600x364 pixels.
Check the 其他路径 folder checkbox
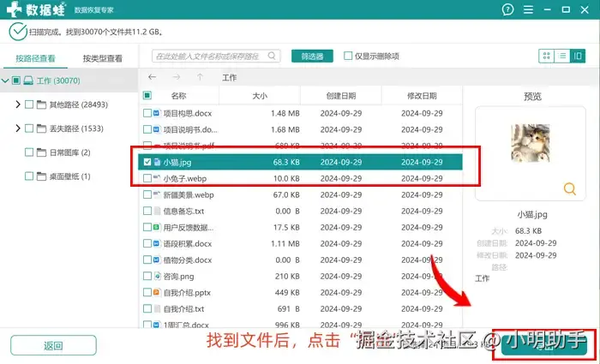(29, 104)
